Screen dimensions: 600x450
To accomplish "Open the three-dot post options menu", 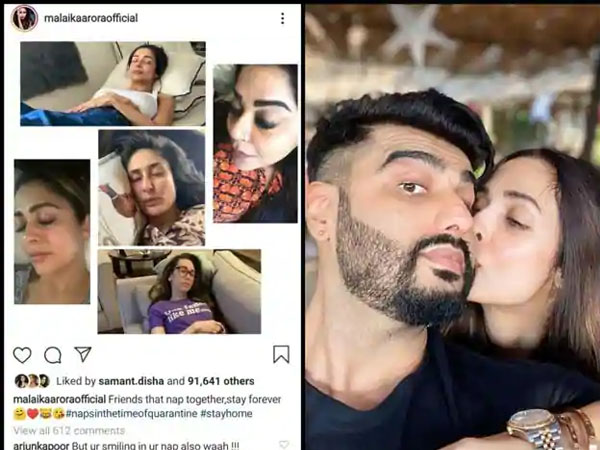I will 282,18.
